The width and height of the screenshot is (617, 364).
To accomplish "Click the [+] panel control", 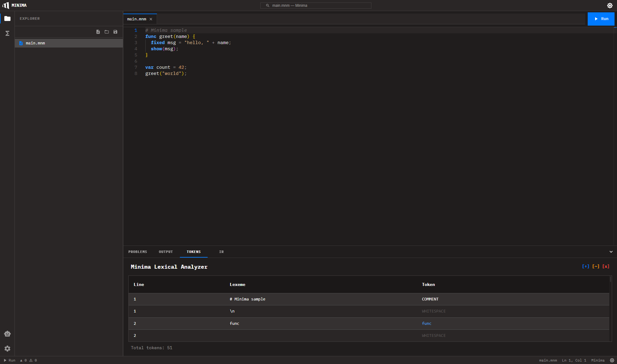I will (x=586, y=267).
